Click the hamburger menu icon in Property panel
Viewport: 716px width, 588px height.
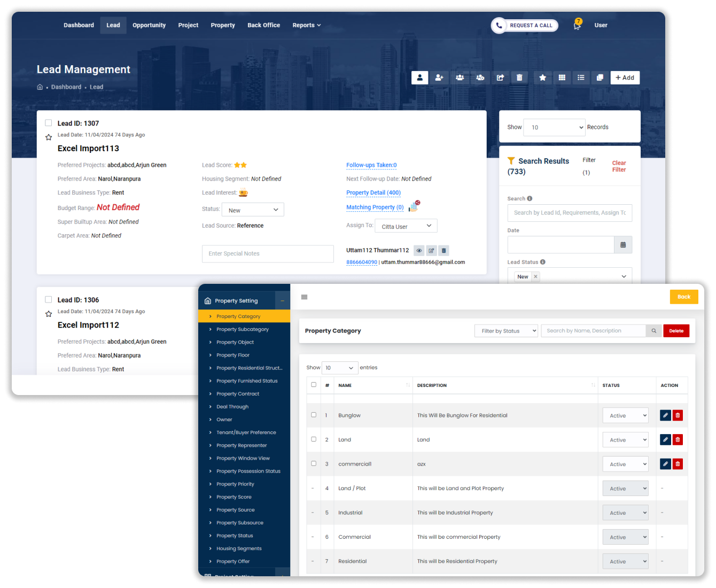tap(304, 297)
